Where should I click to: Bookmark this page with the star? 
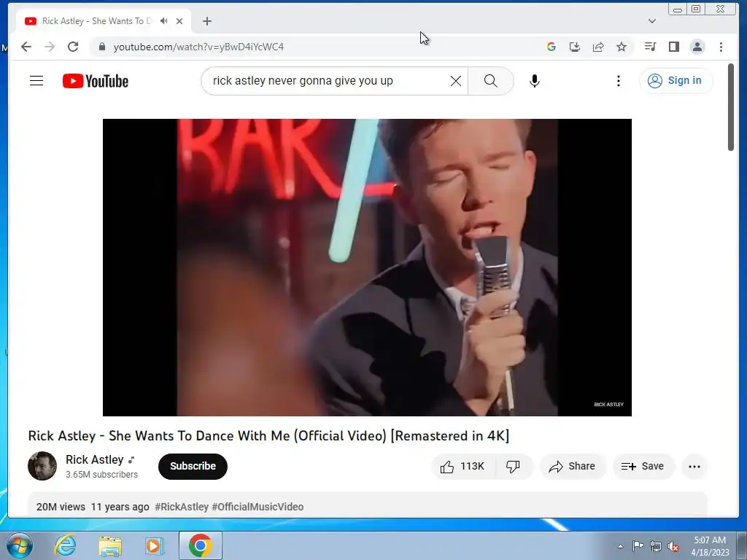click(x=622, y=47)
